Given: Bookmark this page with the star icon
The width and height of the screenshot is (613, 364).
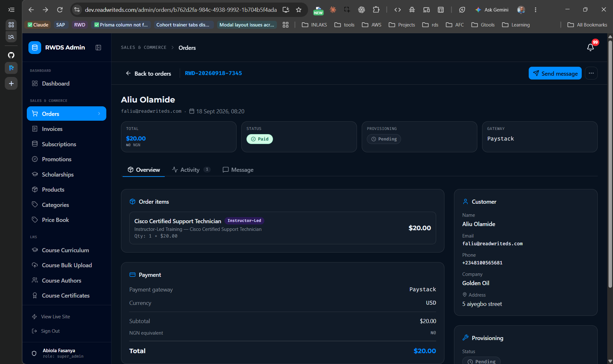Looking at the screenshot, I should click(299, 10).
